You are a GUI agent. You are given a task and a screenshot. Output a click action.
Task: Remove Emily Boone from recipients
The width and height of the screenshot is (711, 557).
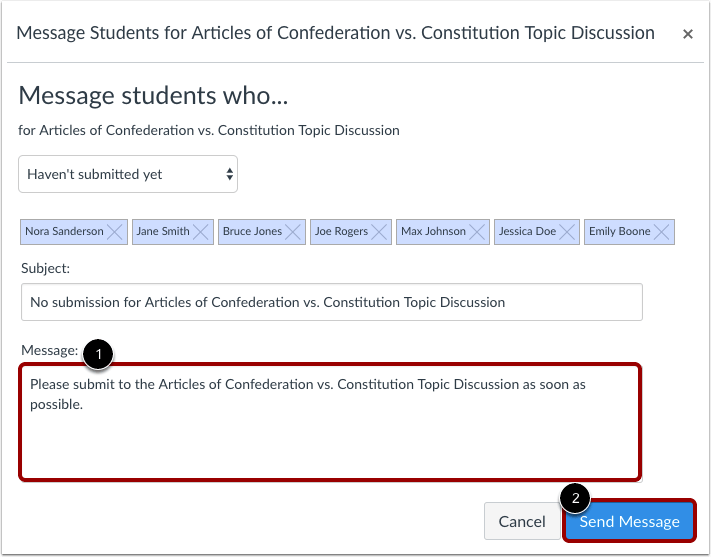(x=662, y=232)
